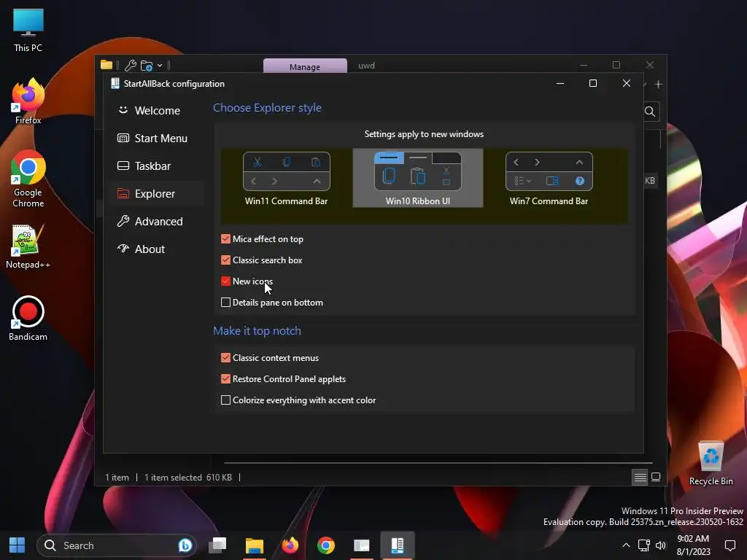Open the pinned window app beside Chrome on the taskbar
Screen dimensions: 747x560
362,545
